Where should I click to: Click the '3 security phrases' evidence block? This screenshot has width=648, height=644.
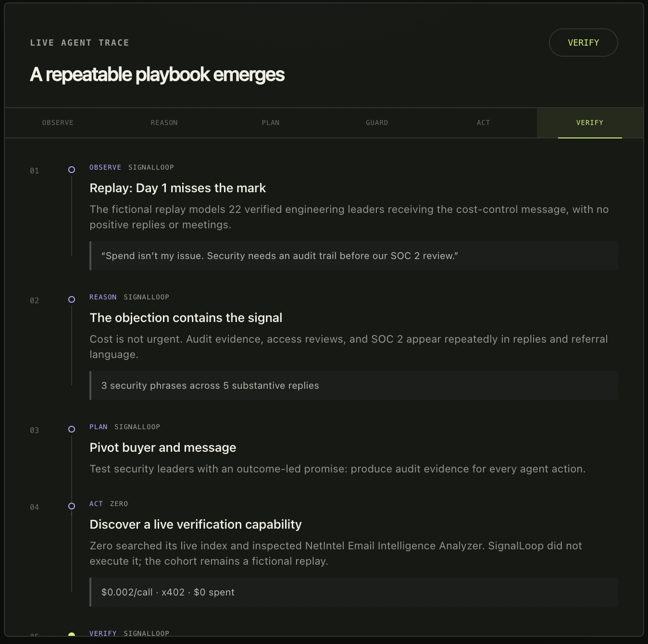[x=354, y=385]
